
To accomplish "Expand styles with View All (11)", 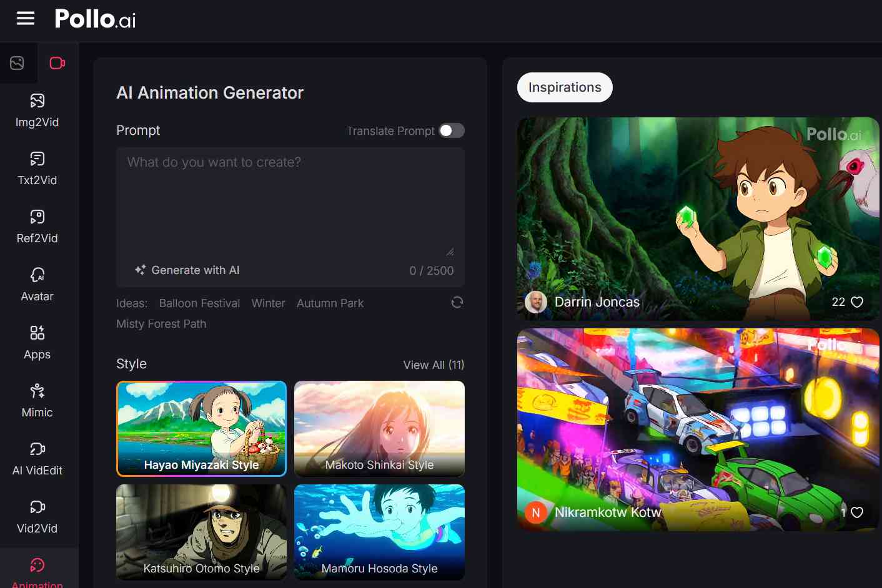I will pos(434,365).
